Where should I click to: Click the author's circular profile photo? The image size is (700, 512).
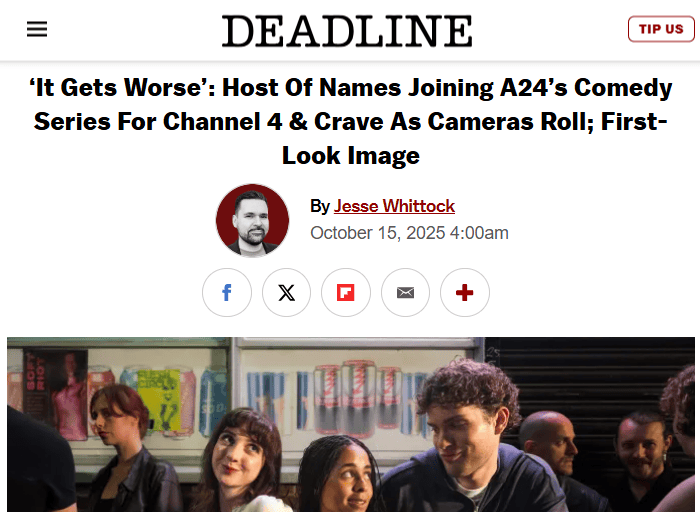252,220
